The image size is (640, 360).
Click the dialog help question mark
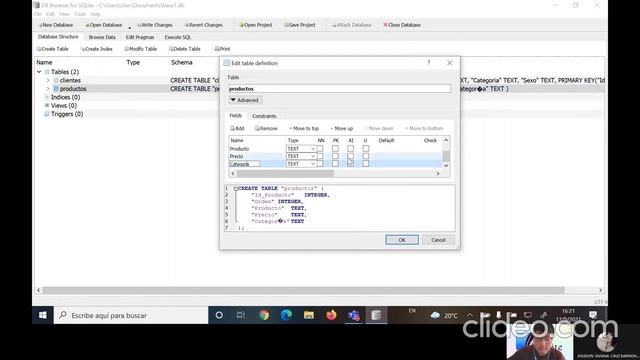[x=429, y=63]
